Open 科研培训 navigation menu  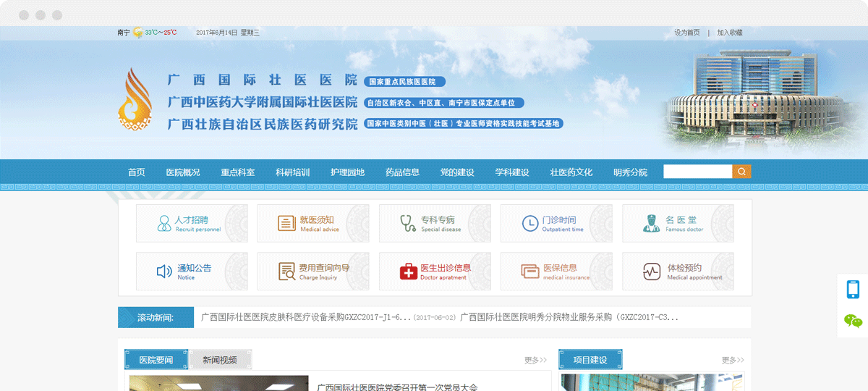click(293, 172)
